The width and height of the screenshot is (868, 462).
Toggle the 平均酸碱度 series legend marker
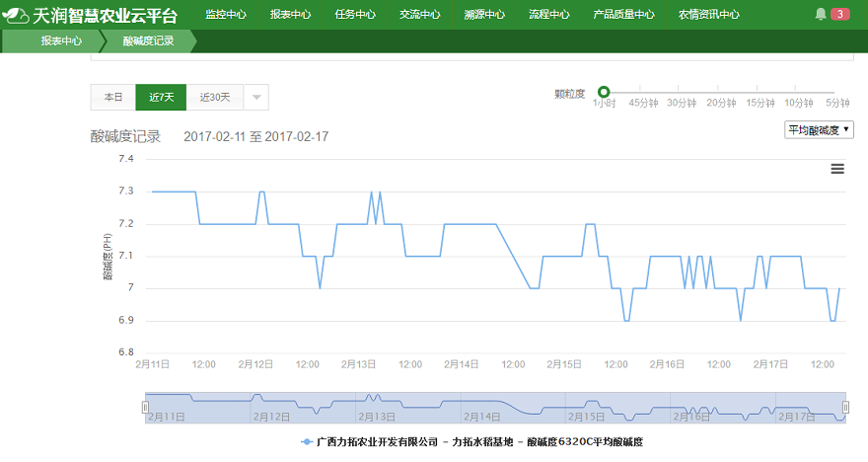coord(308,442)
